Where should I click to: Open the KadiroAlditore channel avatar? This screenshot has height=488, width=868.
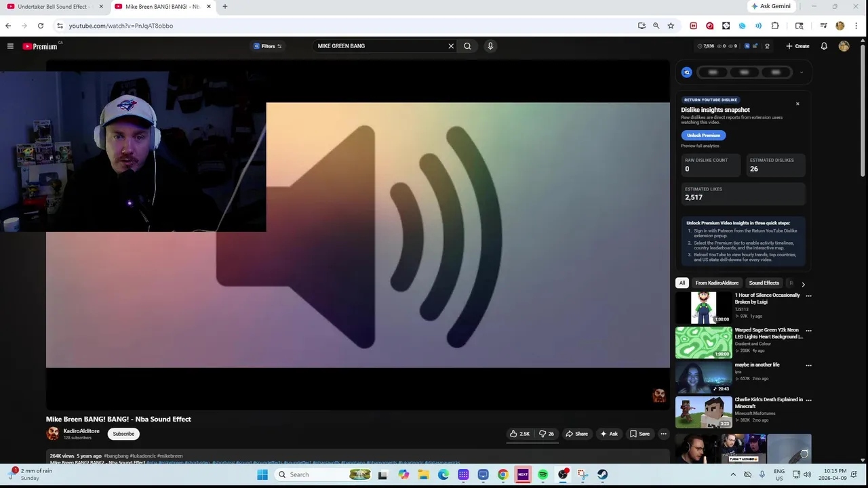pyautogui.click(x=53, y=434)
